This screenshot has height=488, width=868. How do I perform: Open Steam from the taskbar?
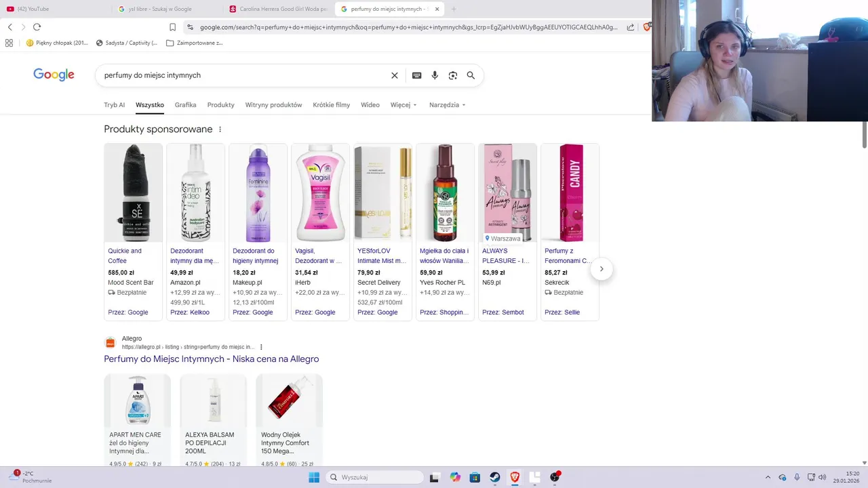(495, 477)
